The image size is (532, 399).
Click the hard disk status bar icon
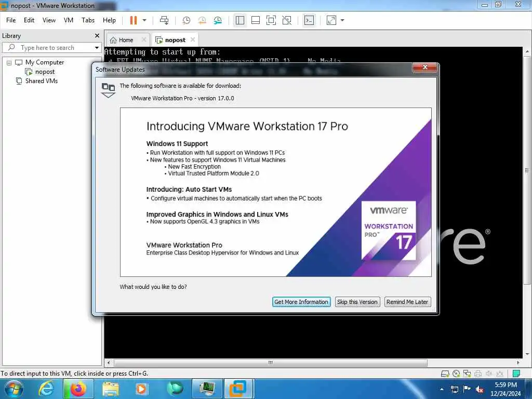[x=445, y=374]
